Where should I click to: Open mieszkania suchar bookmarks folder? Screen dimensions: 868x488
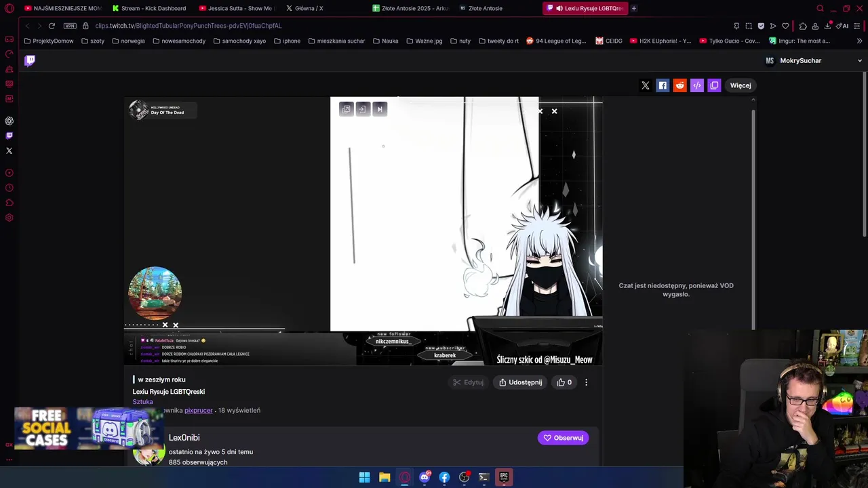[x=336, y=41]
